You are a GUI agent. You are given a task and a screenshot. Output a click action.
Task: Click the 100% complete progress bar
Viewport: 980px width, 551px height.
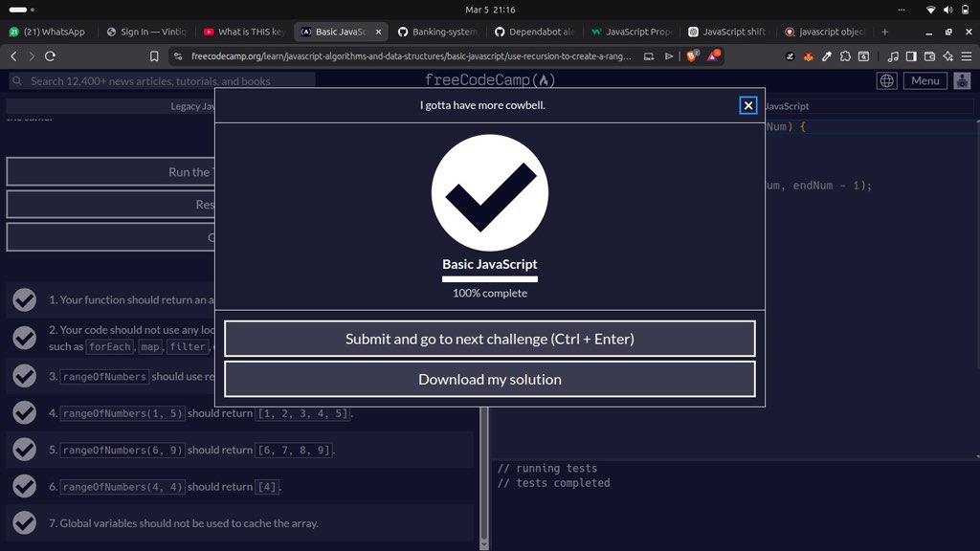coord(490,279)
